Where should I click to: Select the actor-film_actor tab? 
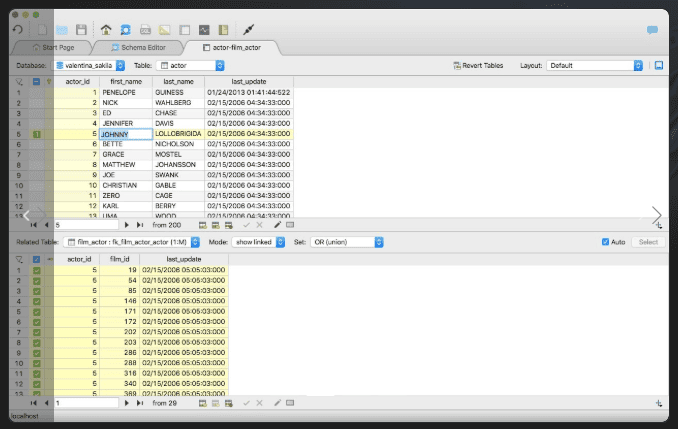pyautogui.click(x=232, y=48)
